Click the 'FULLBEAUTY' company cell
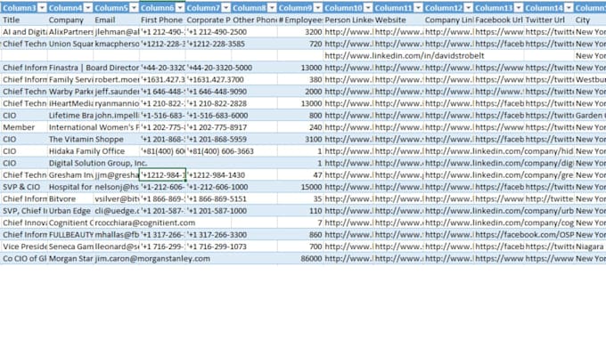Viewport: 606px width, 364px height. tap(70, 235)
